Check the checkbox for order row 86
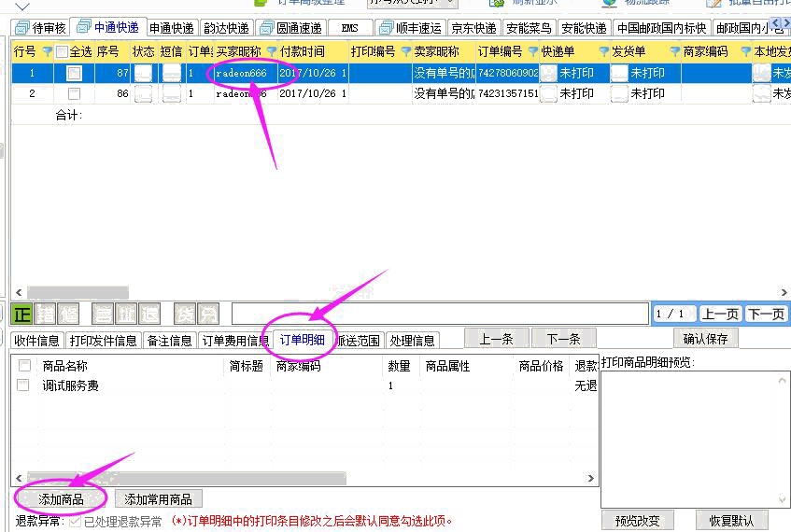791x532 pixels. [x=74, y=93]
